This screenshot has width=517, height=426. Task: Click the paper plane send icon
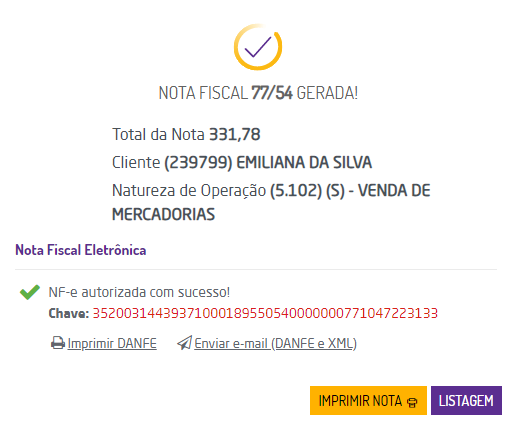point(184,343)
